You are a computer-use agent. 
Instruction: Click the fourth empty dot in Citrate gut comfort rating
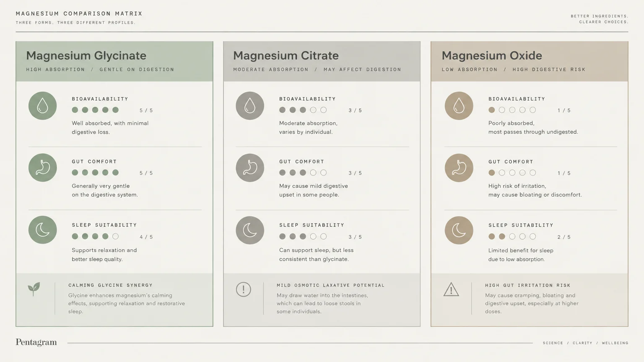click(x=313, y=173)
